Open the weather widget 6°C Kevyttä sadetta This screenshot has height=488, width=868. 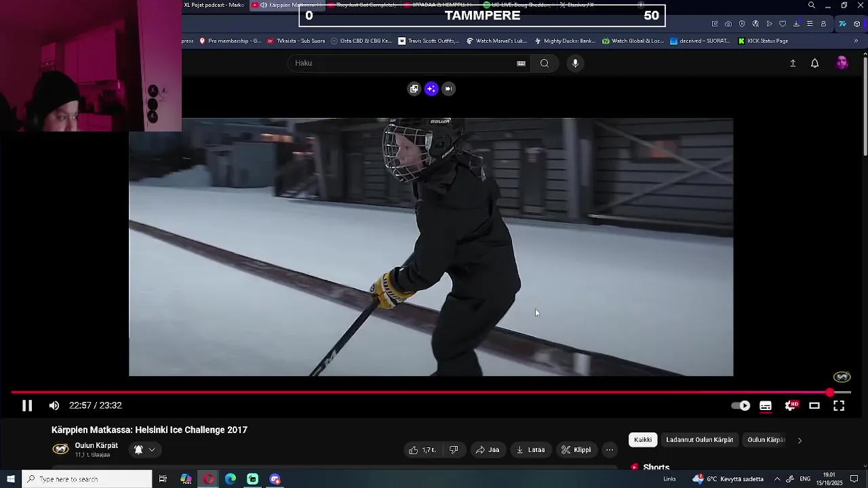click(x=728, y=479)
